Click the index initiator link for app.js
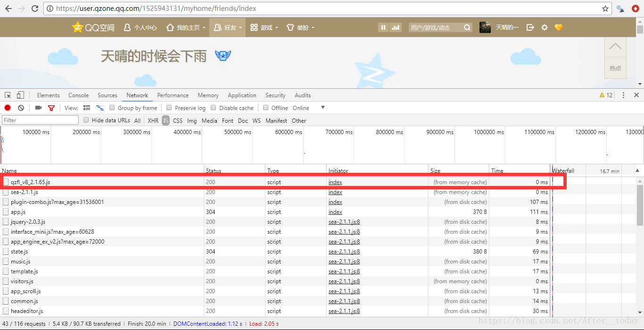 point(335,212)
